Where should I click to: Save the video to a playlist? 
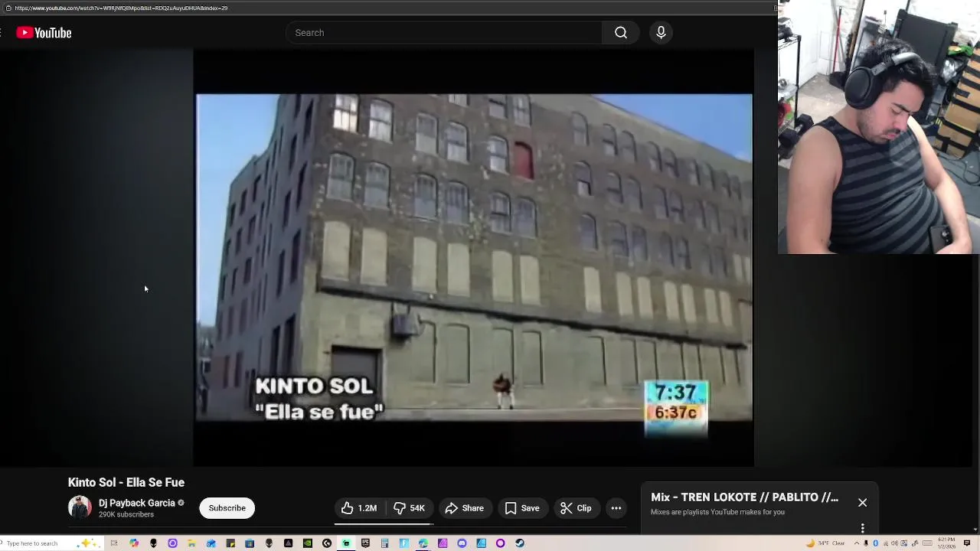pos(522,508)
